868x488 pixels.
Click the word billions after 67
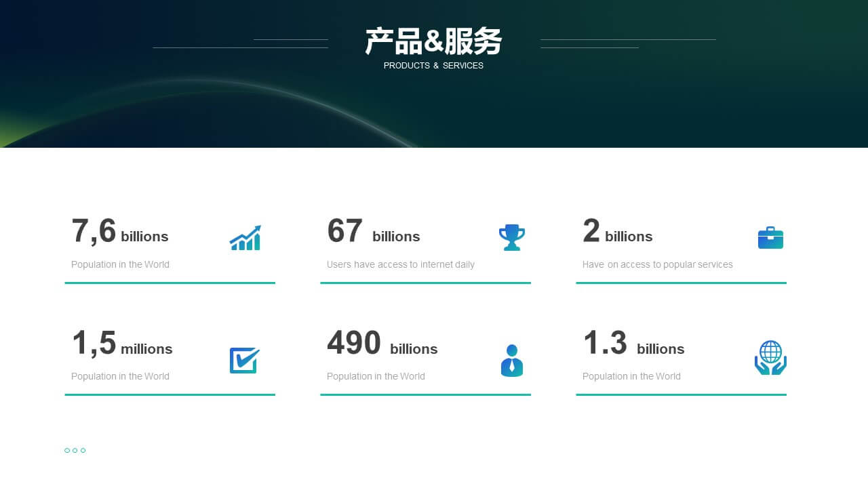pyautogui.click(x=396, y=237)
